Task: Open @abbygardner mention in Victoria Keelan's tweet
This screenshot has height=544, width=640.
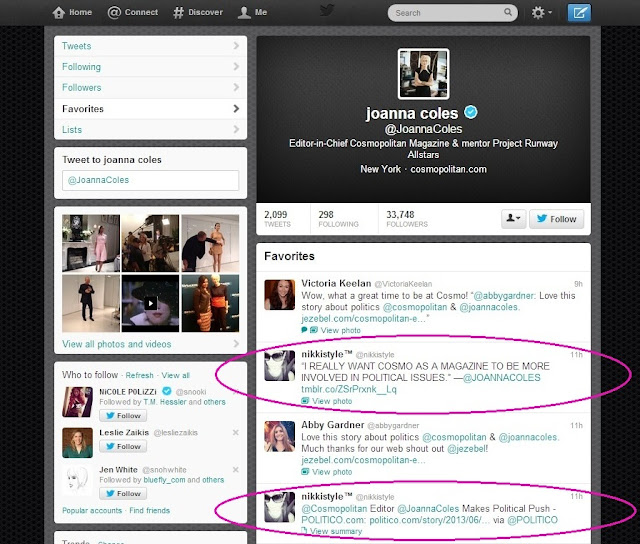Action: click(503, 295)
